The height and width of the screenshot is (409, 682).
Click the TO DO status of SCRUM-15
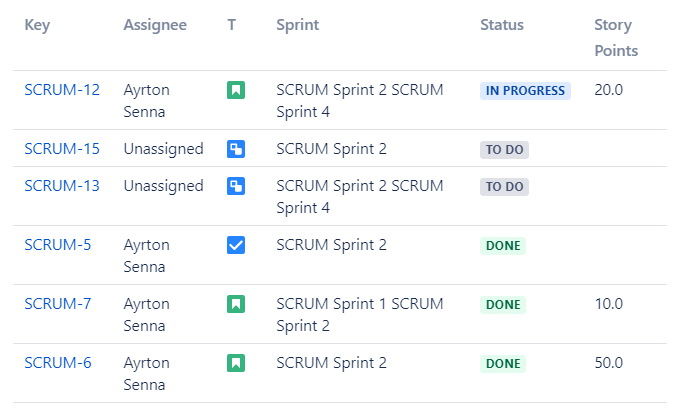pyautogui.click(x=504, y=150)
